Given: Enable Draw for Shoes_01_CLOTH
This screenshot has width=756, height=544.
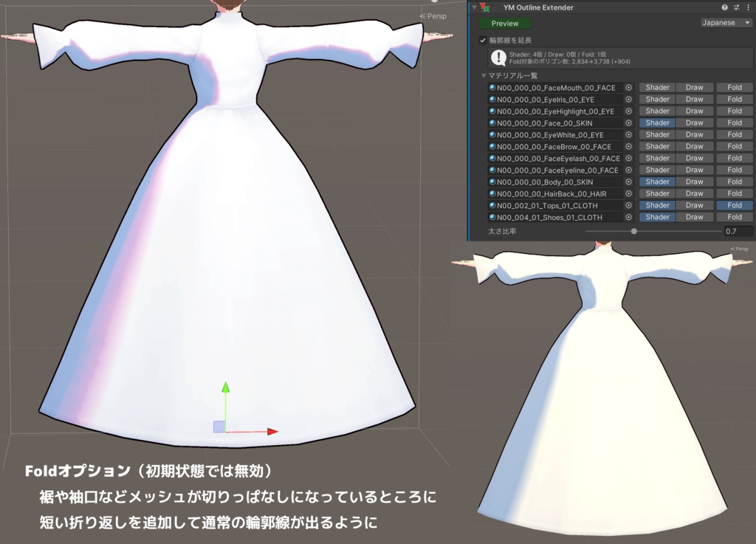Looking at the screenshot, I should tap(694, 217).
